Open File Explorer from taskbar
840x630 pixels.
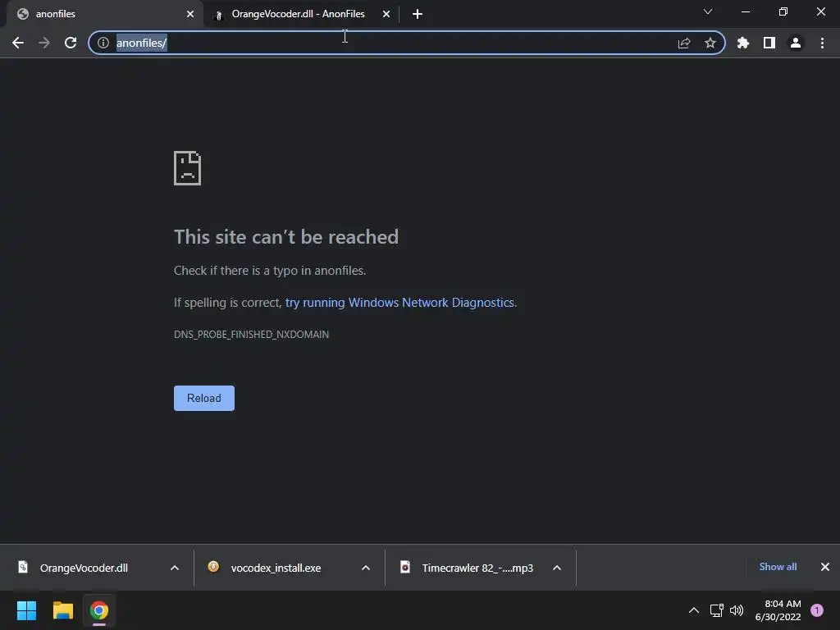tap(62, 610)
